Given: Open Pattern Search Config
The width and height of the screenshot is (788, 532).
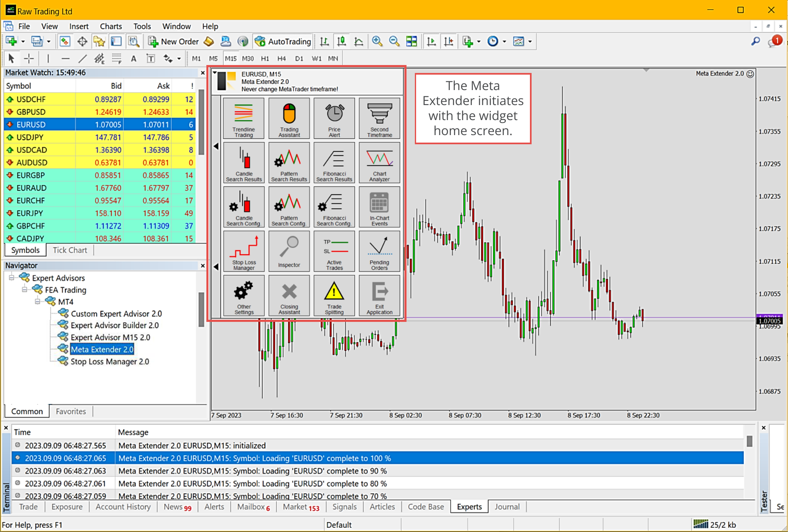Looking at the screenshot, I should (x=289, y=207).
